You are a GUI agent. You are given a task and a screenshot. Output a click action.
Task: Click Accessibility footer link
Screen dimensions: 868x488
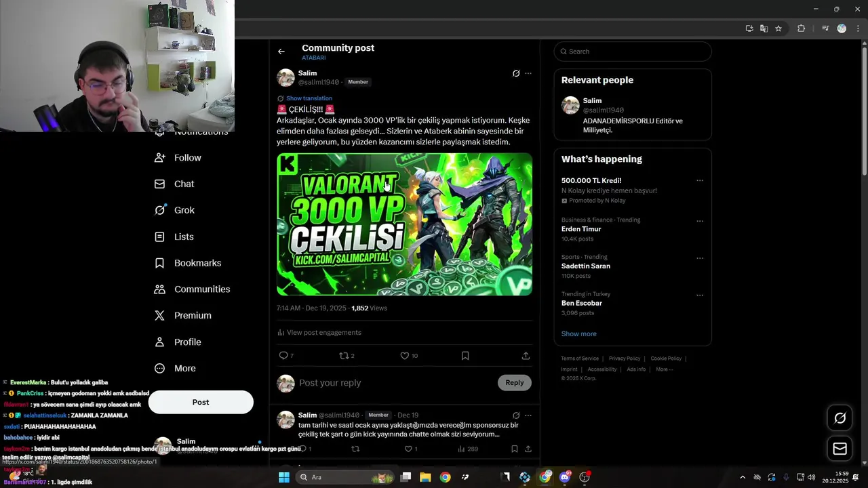[x=602, y=369]
